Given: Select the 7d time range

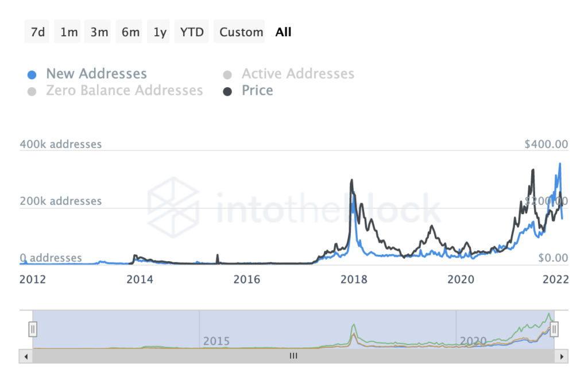Looking at the screenshot, I should 37,32.
